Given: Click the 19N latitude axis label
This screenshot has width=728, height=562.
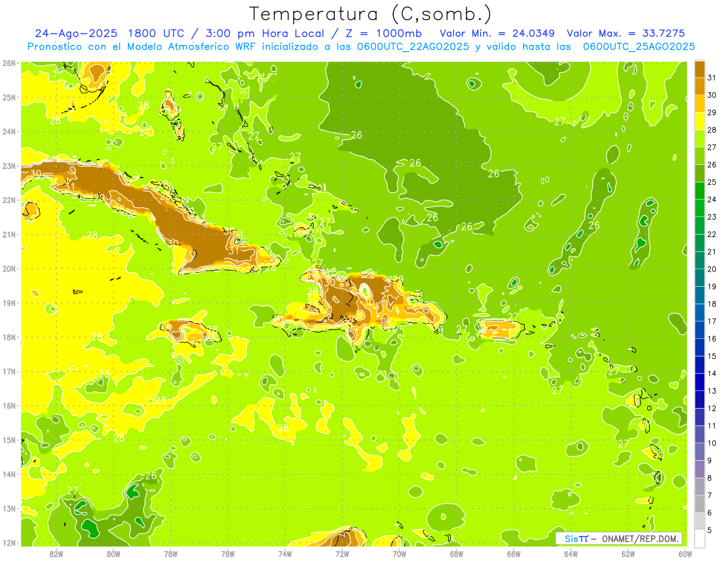Looking at the screenshot, I should [x=8, y=303].
